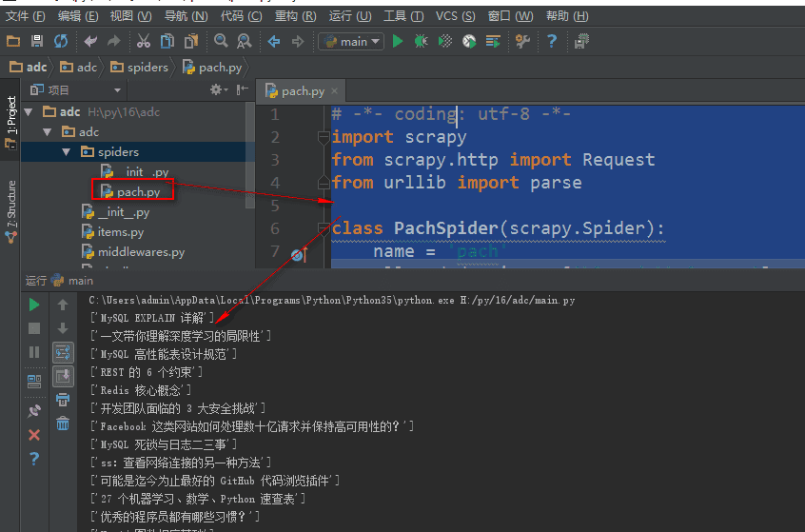Open the 'main' run configuration dropdown
This screenshot has height=532, width=805.
tap(351, 41)
